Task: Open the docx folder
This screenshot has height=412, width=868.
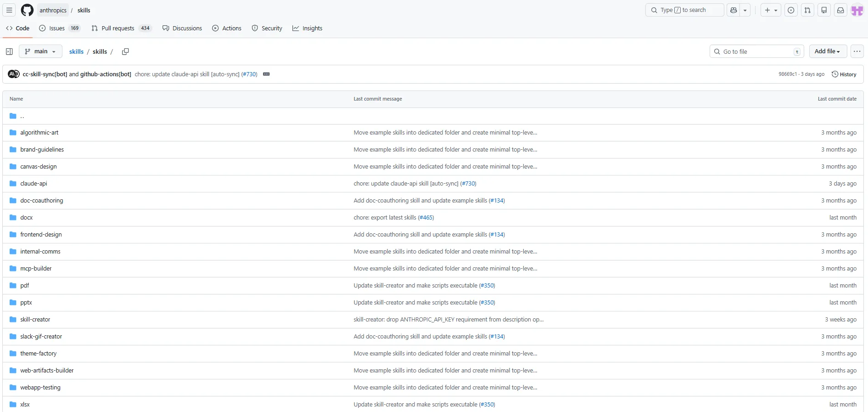Action: [x=27, y=217]
